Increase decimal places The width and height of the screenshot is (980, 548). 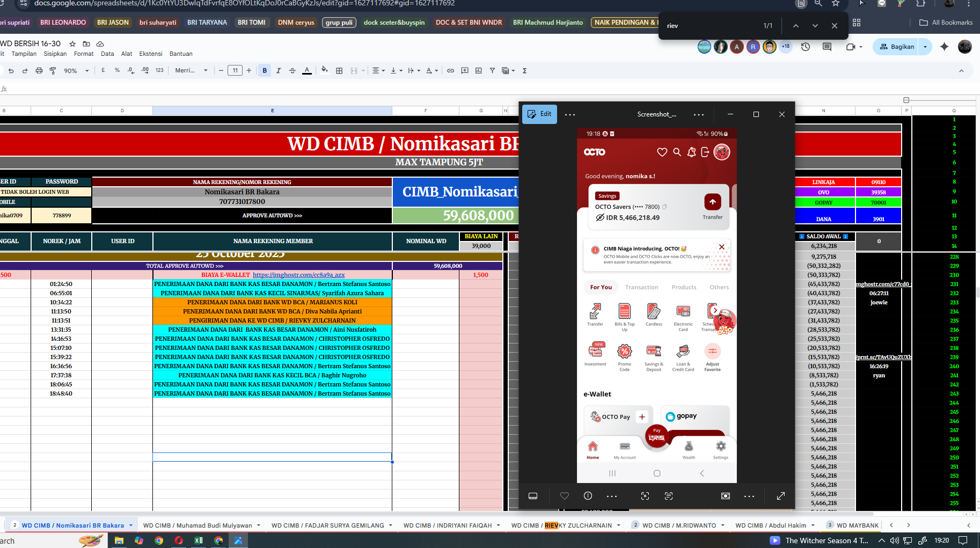tap(145, 70)
